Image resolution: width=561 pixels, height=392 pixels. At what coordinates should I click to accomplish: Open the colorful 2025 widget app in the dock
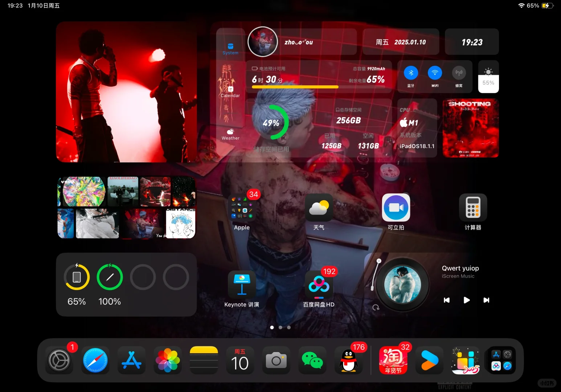(x=466, y=360)
